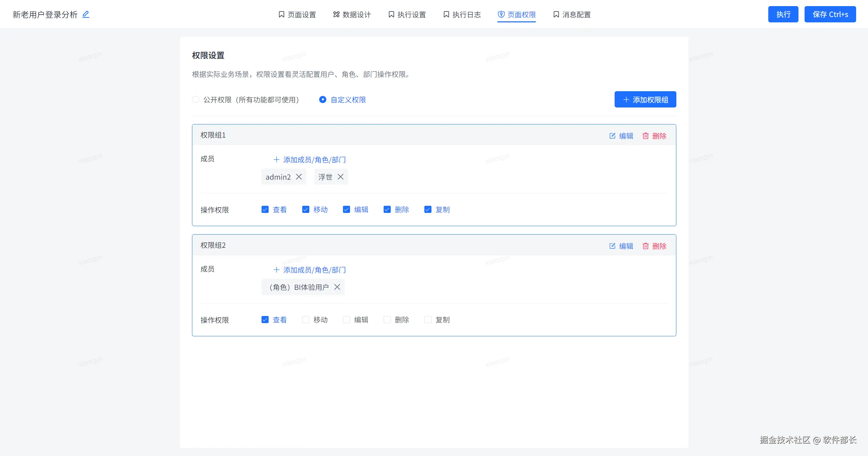This screenshot has width=868, height=456.
Task: Remove the 浮世 member tag
Action: pos(341,177)
